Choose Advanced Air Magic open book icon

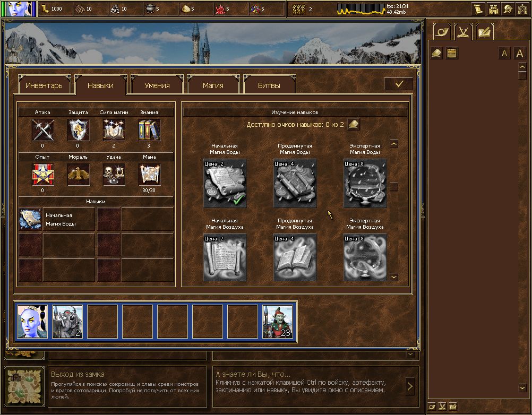point(295,258)
